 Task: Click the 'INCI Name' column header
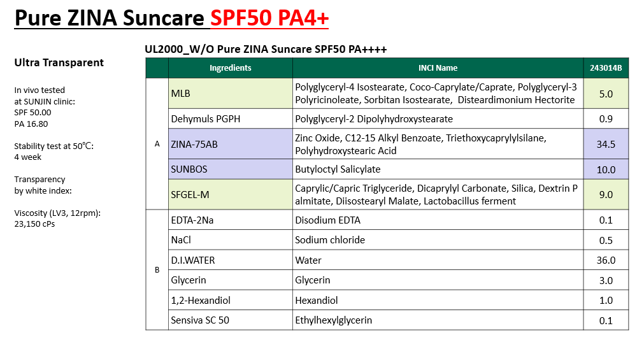438,68
